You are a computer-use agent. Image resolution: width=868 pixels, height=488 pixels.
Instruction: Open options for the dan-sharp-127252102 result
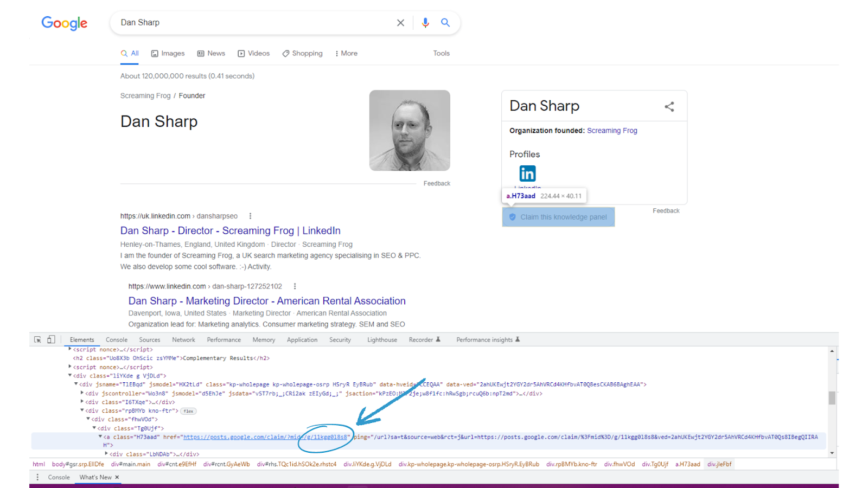click(295, 286)
